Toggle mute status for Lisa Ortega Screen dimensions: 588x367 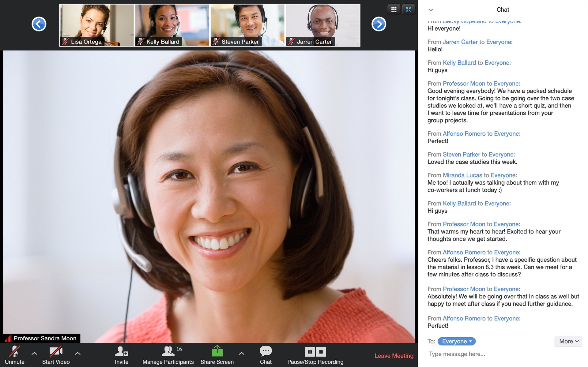65,41
